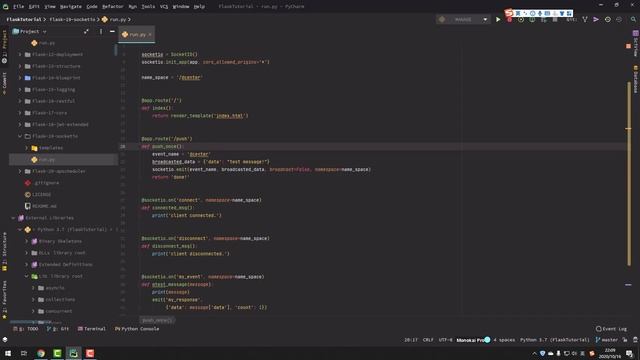
Task: Open the Terminal tool window
Action: [91, 329]
